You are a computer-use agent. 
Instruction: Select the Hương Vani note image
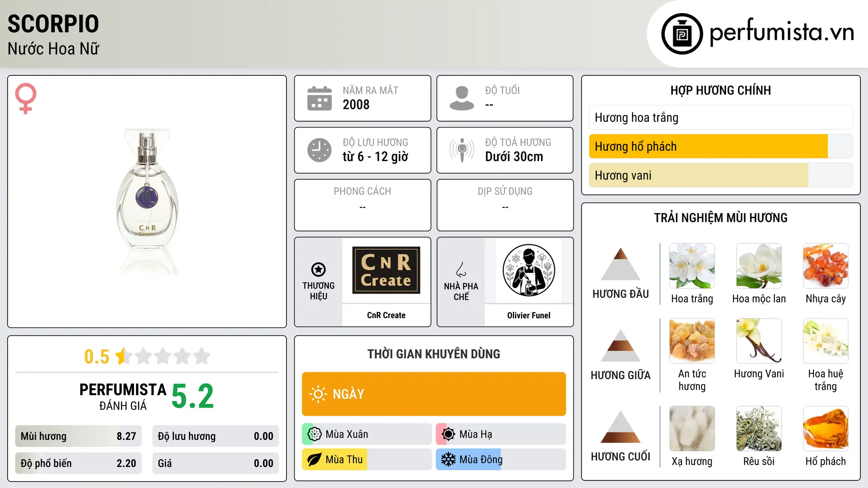tap(759, 341)
